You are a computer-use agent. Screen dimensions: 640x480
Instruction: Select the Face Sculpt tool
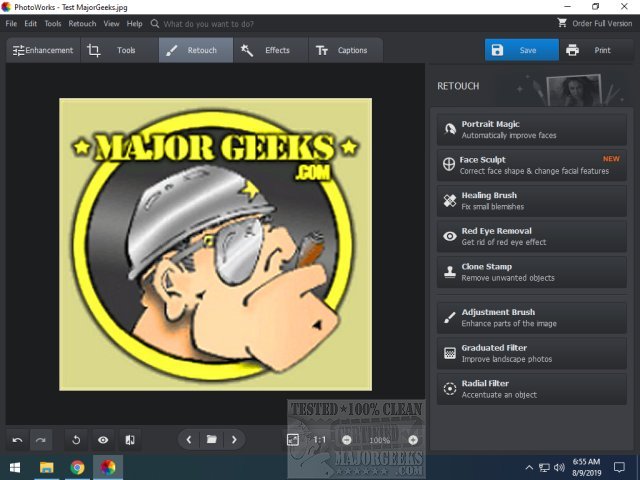[532, 165]
